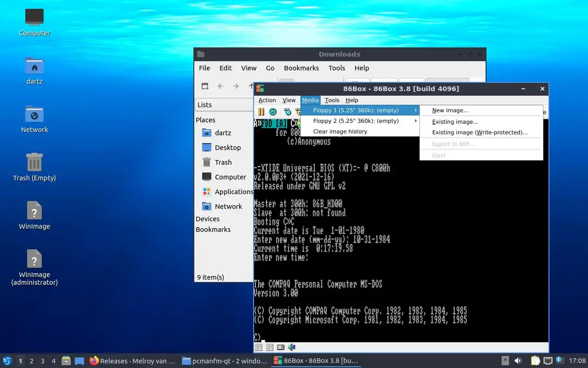Click the sound speaker icon in 86Box status bar
This screenshot has width=588, height=368.
(292, 347)
